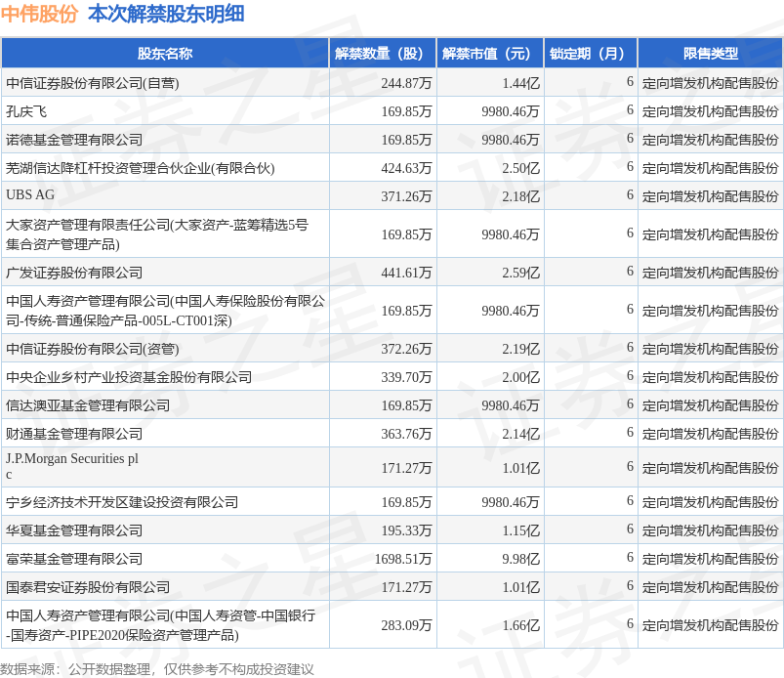Screen dimensions: 784x678
Task: Click 定向增发机构配售股份 in 孔庆飞 row
Action: (711, 111)
